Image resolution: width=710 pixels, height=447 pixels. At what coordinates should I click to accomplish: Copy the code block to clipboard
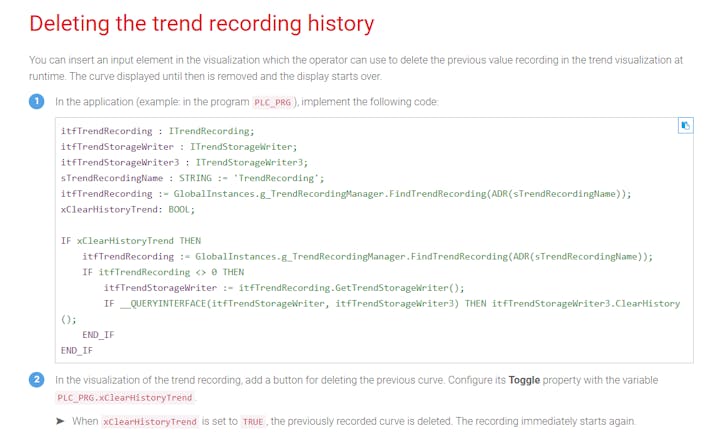click(685, 126)
